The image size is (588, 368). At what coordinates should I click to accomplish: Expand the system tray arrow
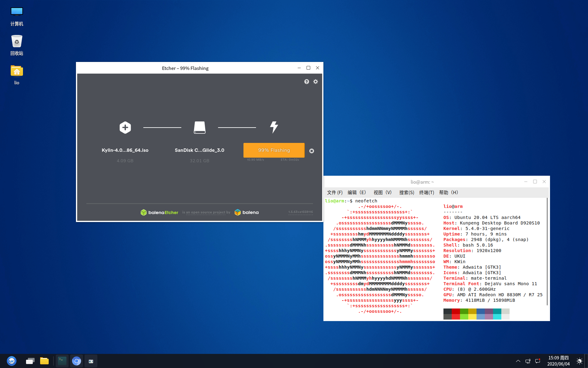pyautogui.click(x=518, y=361)
